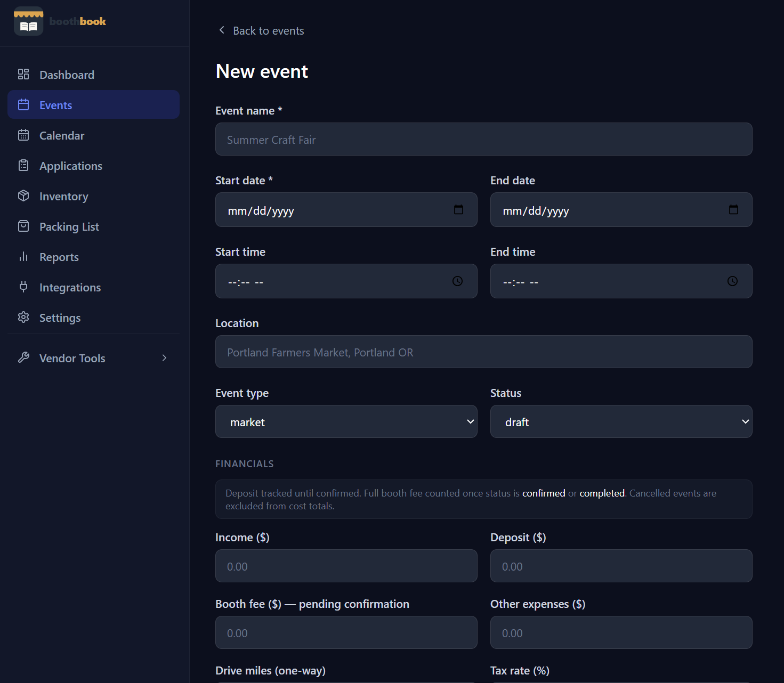Open Reports in the sidebar
784x683 pixels.
pos(93,257)
